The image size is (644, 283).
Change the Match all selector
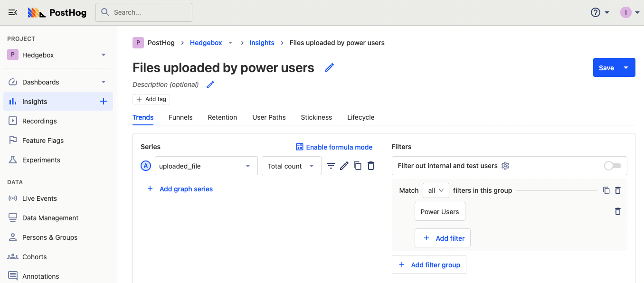click(436, 190)
